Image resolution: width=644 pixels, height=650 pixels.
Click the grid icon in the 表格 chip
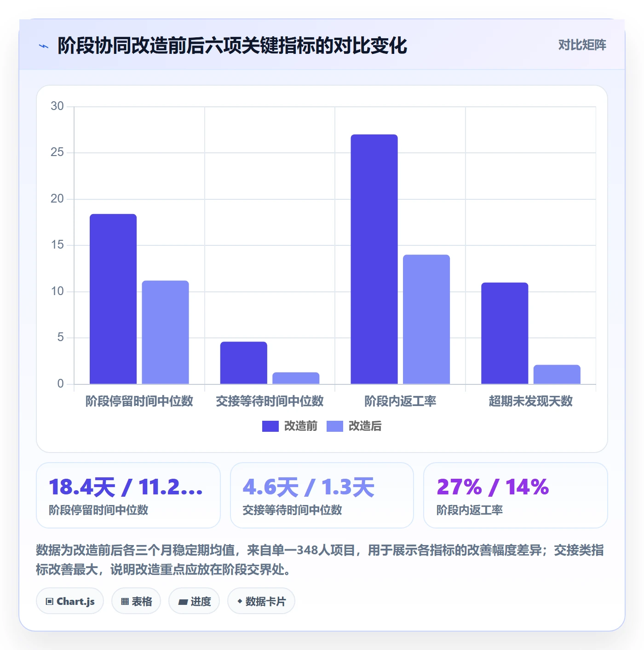point(125,602)
